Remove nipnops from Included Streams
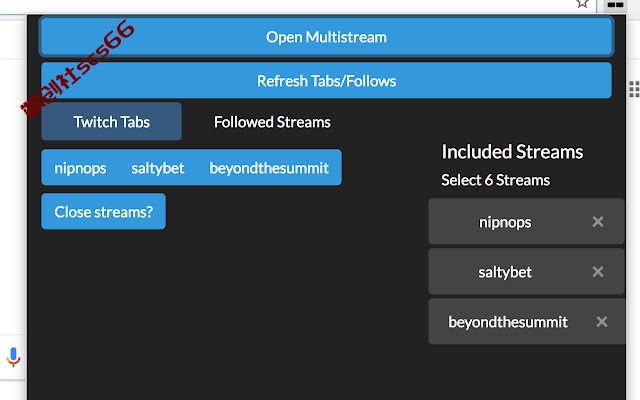Screen dimensions: 640x400 [x=598, y=222]
